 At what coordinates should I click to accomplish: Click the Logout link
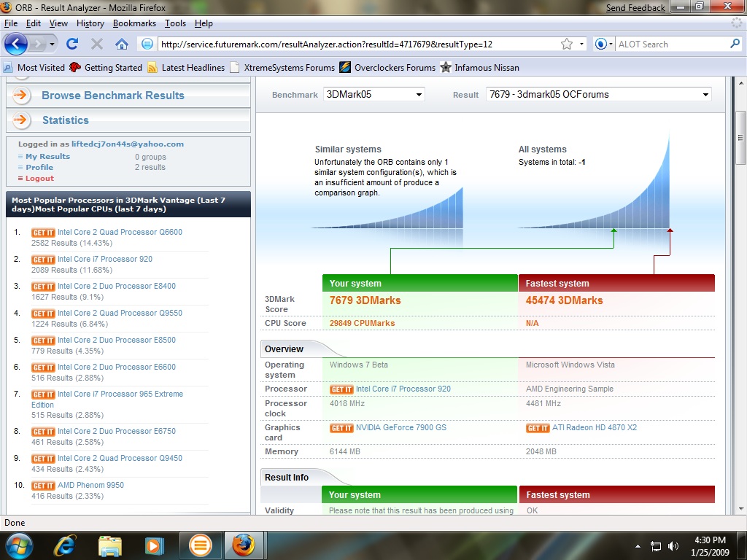click(39, 179)
